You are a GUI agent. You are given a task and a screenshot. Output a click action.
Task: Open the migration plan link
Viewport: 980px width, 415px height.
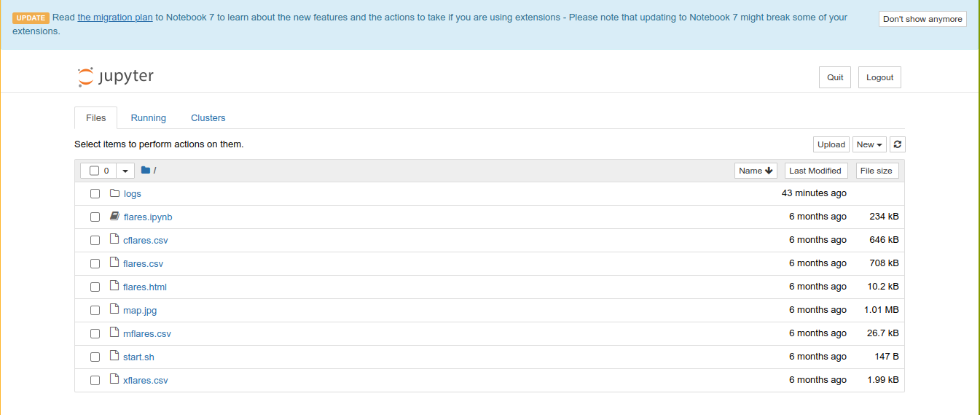(x=115, y=17)
